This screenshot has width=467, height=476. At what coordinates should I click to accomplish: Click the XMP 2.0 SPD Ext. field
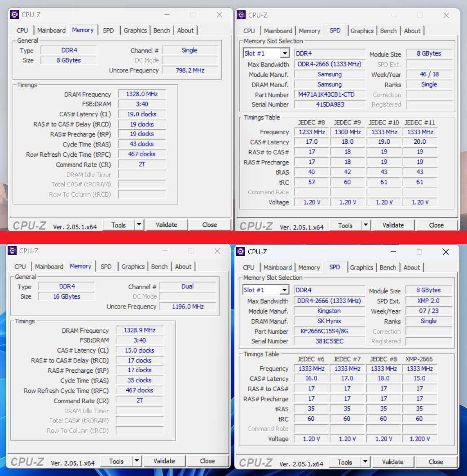pos(428,301)
